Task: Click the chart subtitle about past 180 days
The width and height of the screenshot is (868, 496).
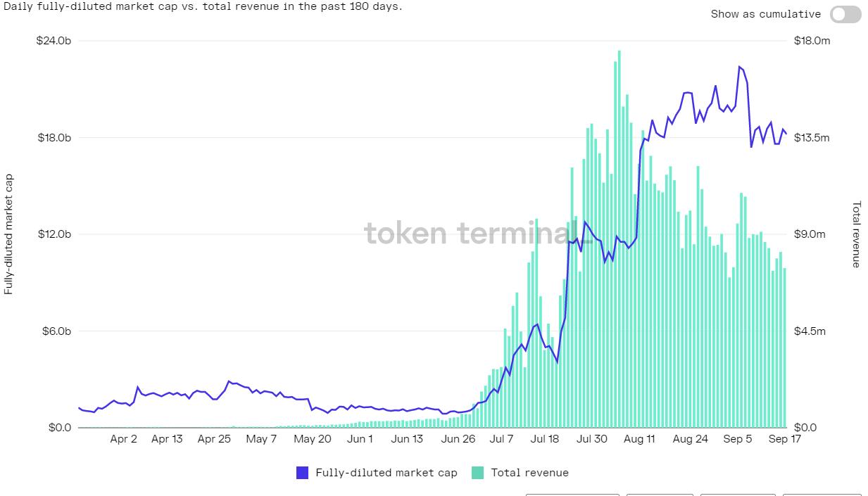Action: point(203,6)
